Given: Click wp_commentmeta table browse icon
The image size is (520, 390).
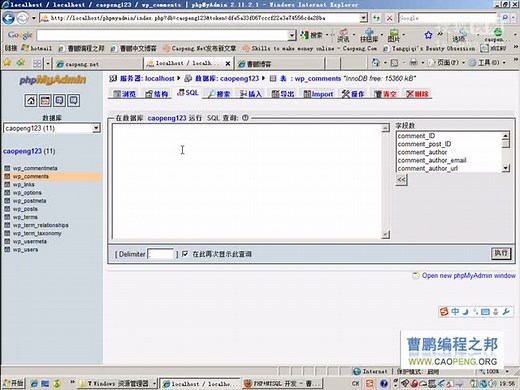Looking at the screenshot, I should [x=7, y=168].
